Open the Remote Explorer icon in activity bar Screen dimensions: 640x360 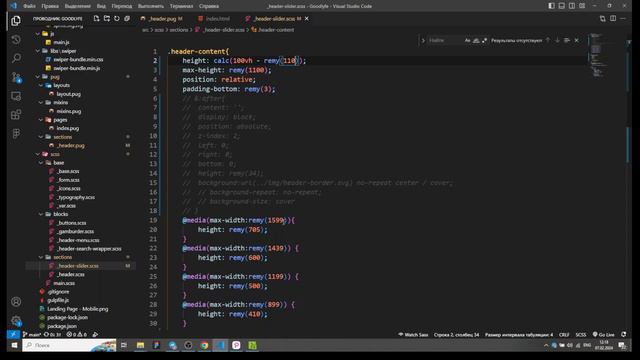16,96
